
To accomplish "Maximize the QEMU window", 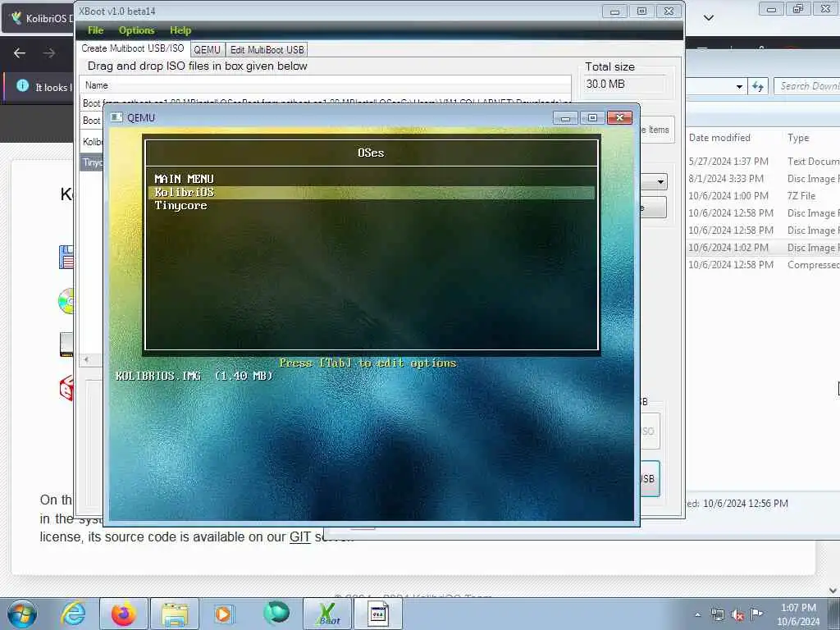I will (592, 117).
